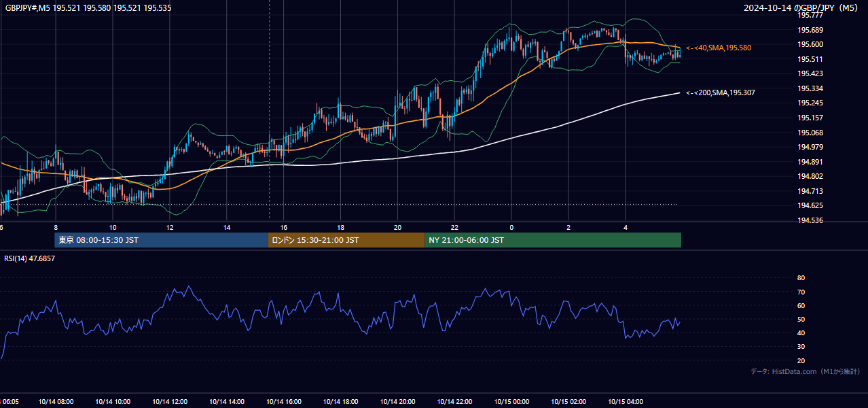Image resolution: width=868 pixels, height=408 pixels.
Task: Click the bottom date label 10/14 18:00
Action: 341,402
